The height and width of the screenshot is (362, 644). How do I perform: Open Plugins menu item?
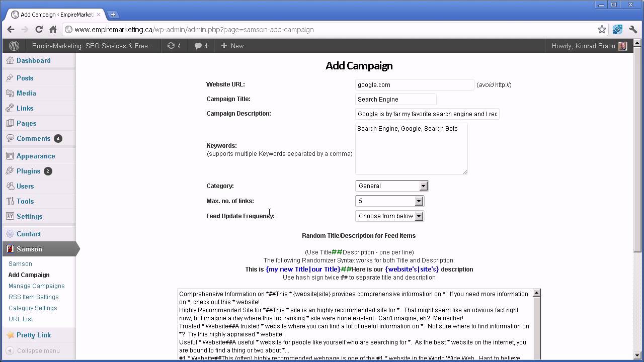28,171
